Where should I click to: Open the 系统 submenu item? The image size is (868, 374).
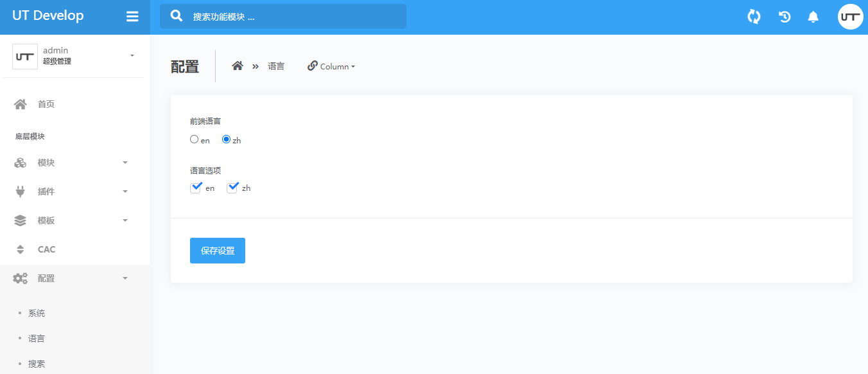[37, 314]
